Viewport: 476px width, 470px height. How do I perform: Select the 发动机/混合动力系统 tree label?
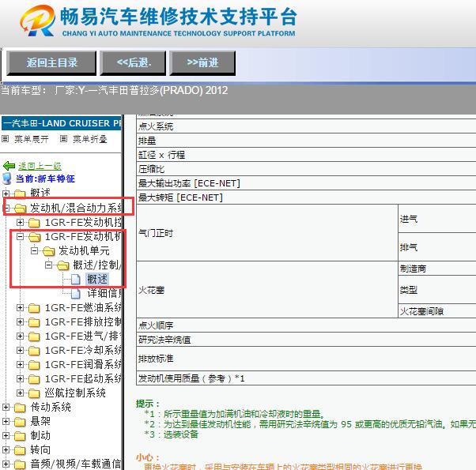(x=76, y=208)
